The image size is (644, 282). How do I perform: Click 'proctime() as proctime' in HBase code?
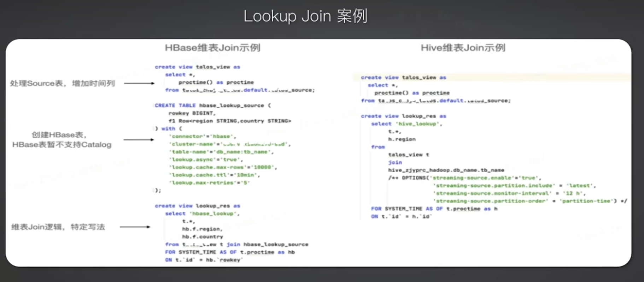(x=216, y=82)
